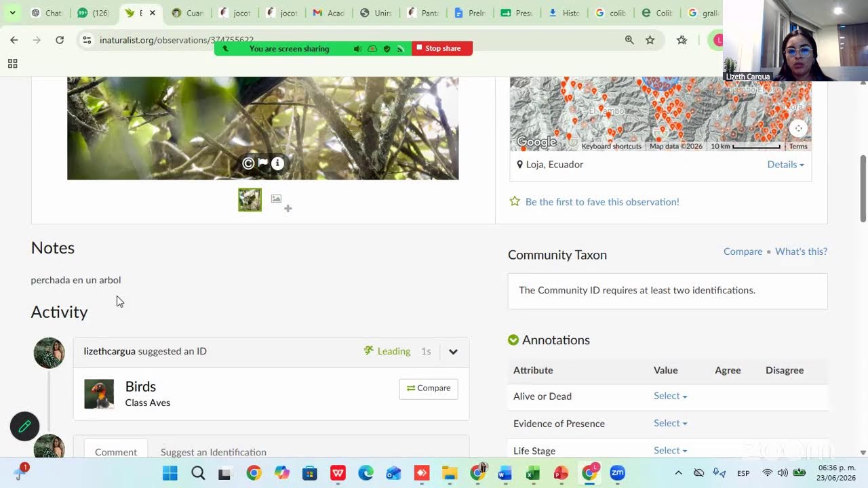
Task: Click the Google logo on the map
Action: (x=536, y=142)
